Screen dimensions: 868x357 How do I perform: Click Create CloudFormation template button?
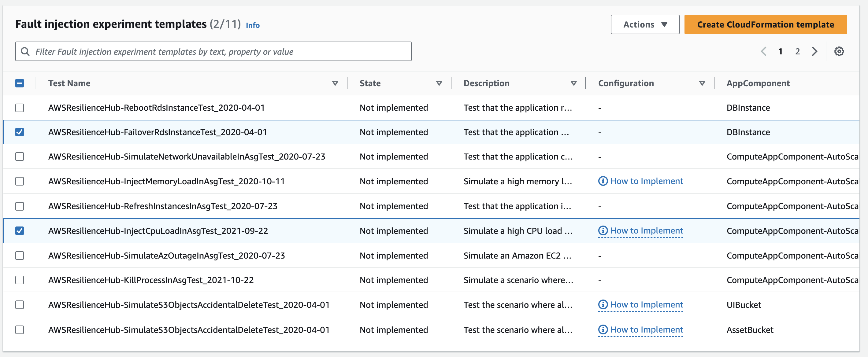765,24
